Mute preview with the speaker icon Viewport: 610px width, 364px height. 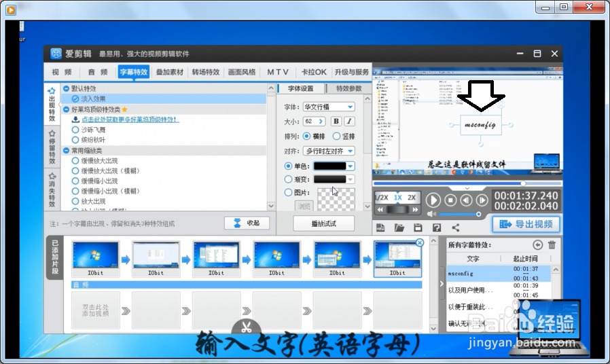coord(431,215)
